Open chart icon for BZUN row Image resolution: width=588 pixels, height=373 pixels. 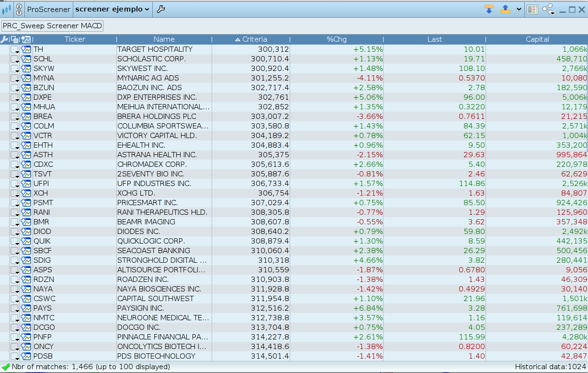[x=26, y=88]
